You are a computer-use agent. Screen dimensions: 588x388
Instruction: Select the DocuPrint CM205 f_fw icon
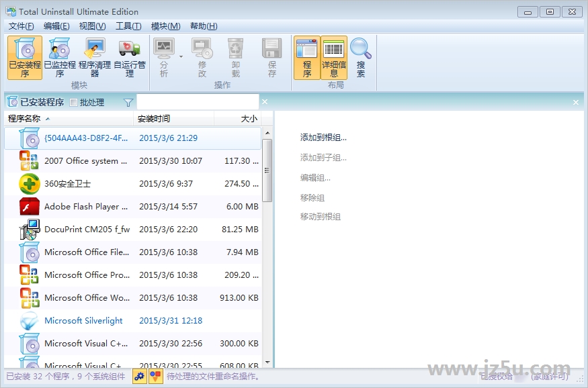pos(30,229)
